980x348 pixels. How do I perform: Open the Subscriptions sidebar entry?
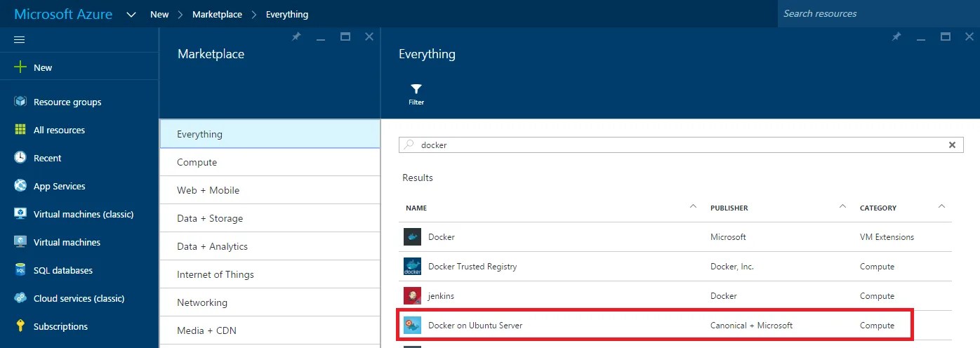tap(79, 326)
